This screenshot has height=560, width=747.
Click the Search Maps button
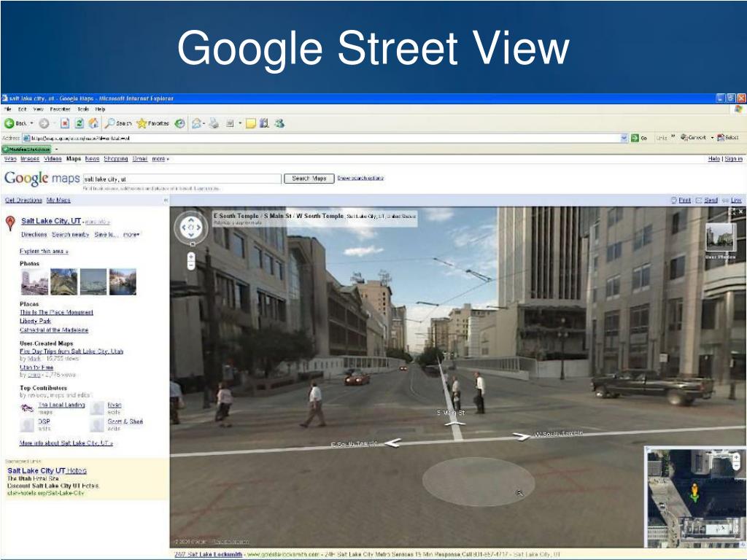[309, 179]
